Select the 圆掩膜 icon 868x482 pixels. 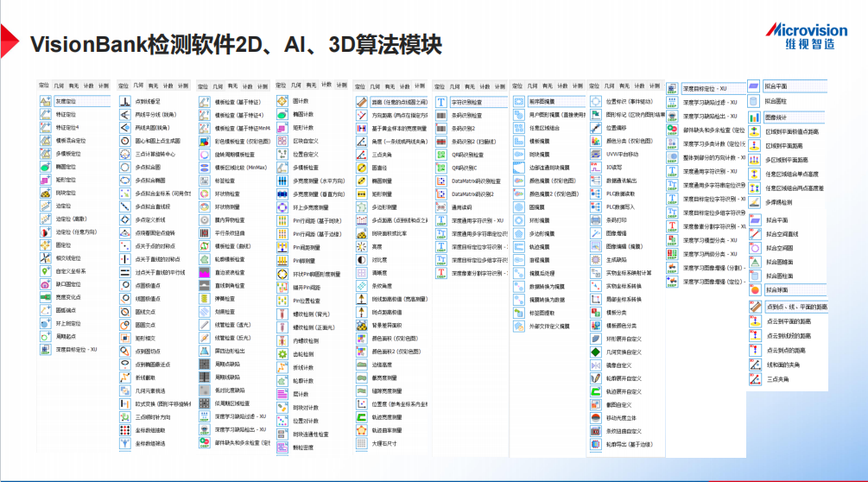519,207
